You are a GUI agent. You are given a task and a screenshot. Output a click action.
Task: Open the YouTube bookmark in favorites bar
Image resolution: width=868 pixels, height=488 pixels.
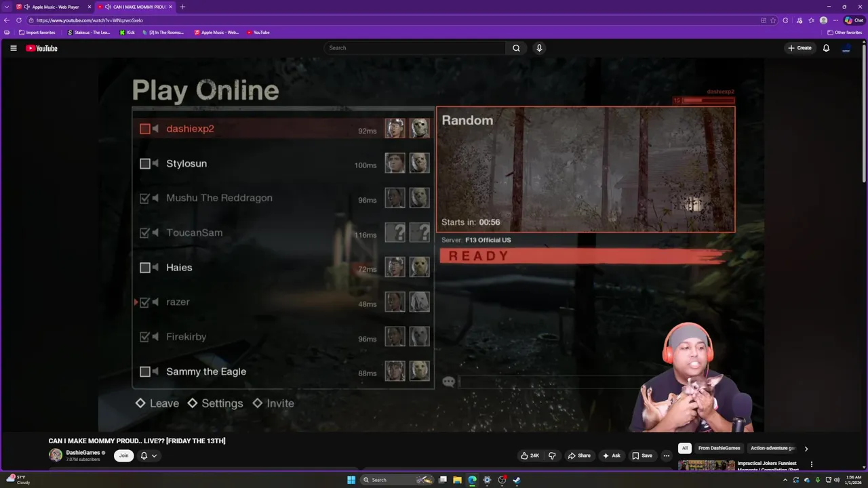pos(258,33)
